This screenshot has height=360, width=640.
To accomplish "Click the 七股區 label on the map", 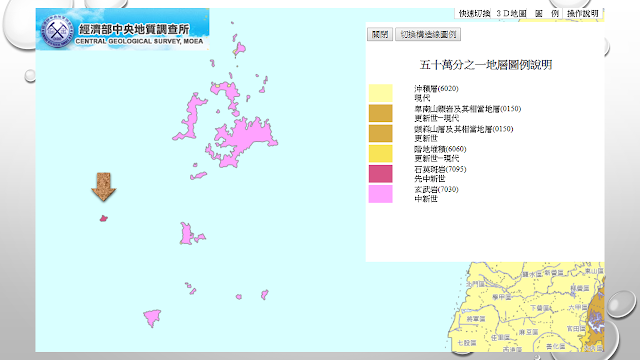I will [x=467, y=343].
